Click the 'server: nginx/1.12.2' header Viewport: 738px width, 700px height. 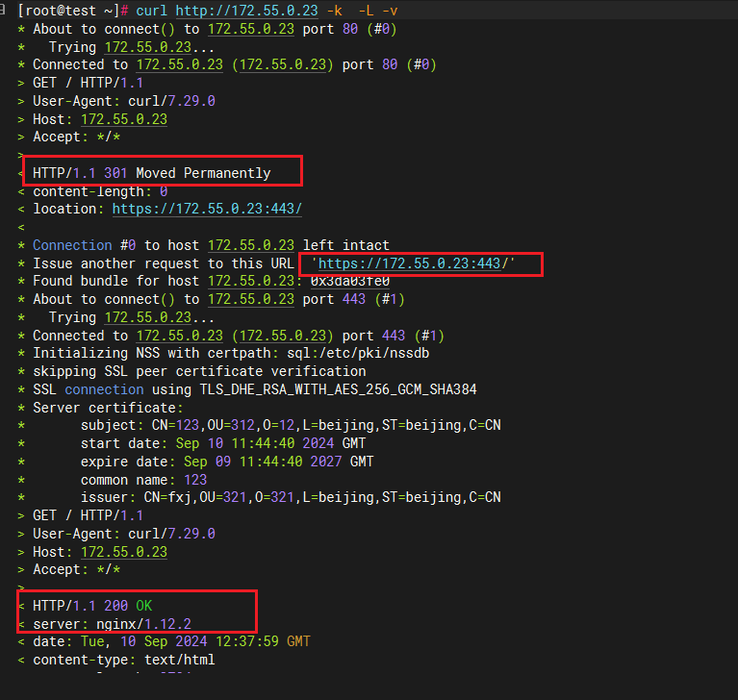[112, 624]
